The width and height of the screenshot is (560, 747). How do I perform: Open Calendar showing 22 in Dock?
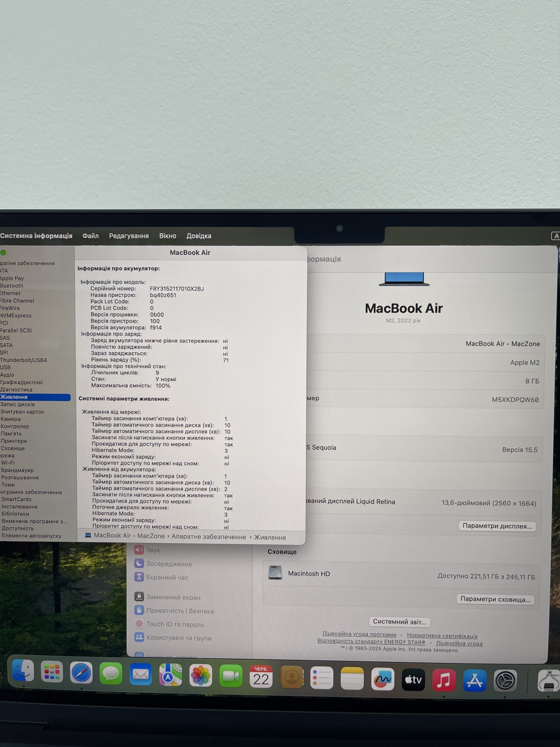[260, 676]
